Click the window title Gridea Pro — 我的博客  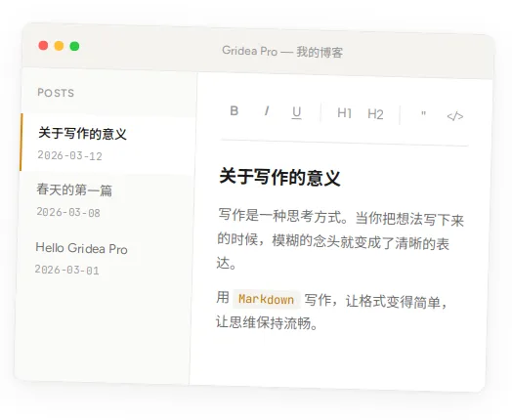pyautogui.click(x=282, y=52)
